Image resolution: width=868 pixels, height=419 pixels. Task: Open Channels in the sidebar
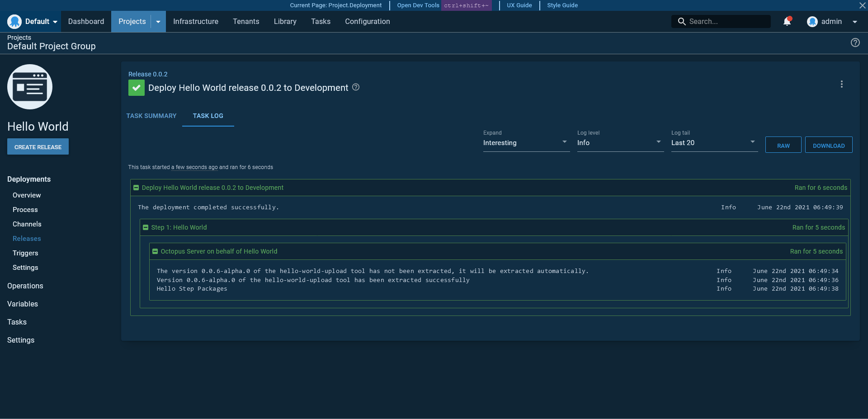click(27, 224)
